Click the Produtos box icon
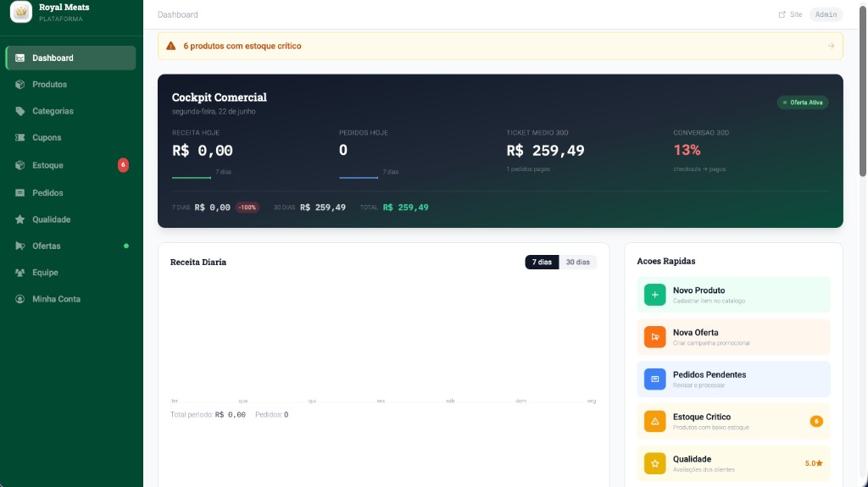This screenshot has height=487, width=868. point(20,84)
